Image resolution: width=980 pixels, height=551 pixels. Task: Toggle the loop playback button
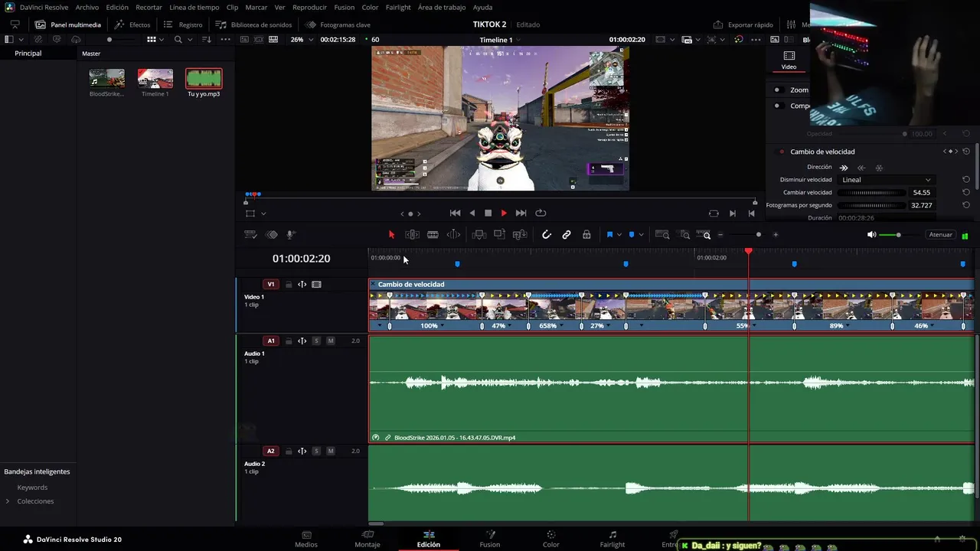tap(541, 214)
